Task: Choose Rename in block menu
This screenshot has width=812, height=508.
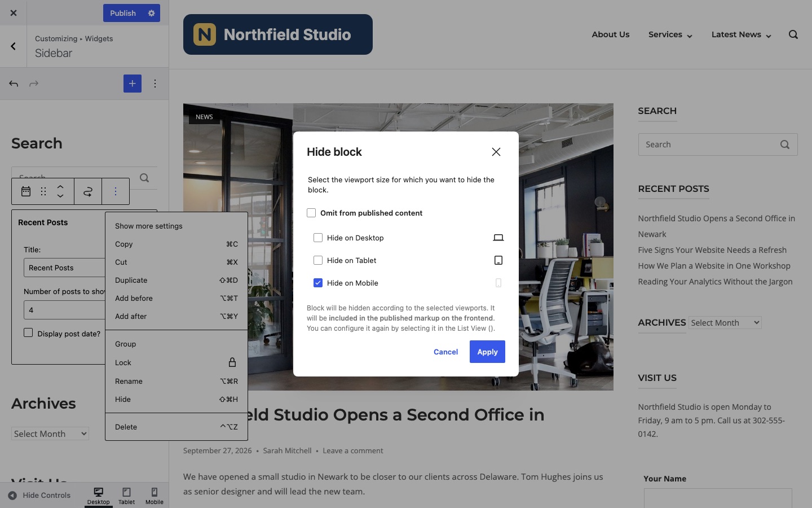Action: [176, 381]
